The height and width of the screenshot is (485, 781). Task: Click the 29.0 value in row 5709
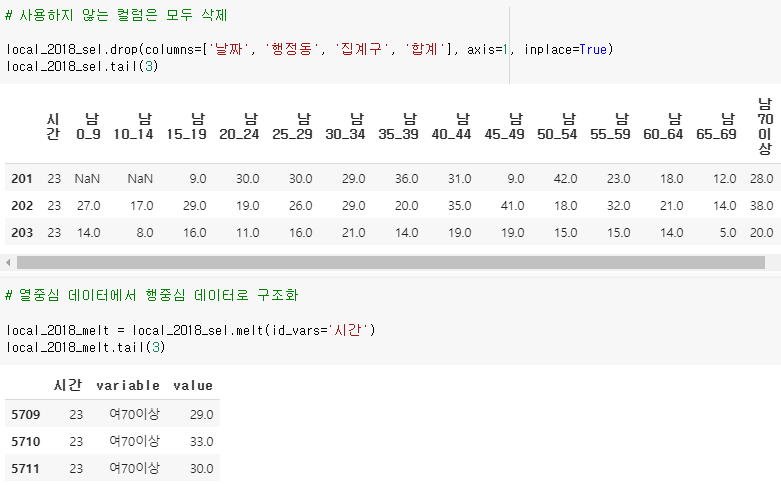click(201, 415)
